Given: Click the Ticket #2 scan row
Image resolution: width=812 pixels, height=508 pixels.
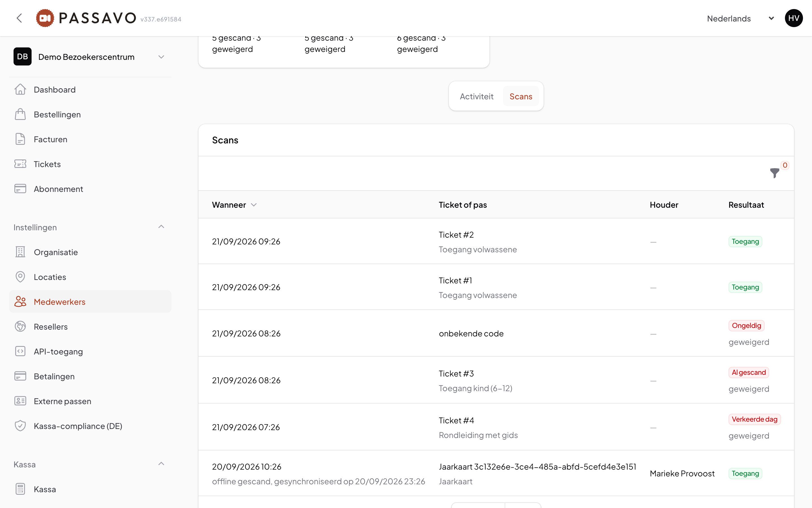Looking at the screenshot, I should (x=496, y=242).
